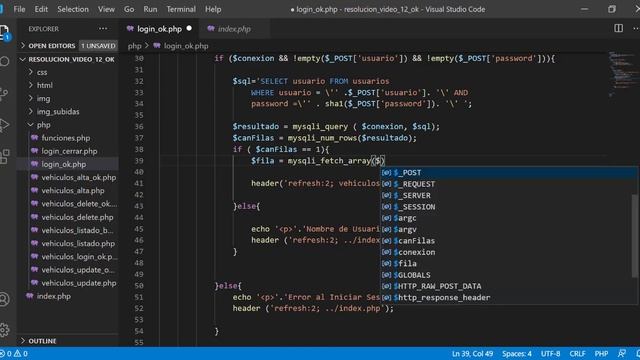Open the Accounts icon
640x360 pixels.
point(4,299)
